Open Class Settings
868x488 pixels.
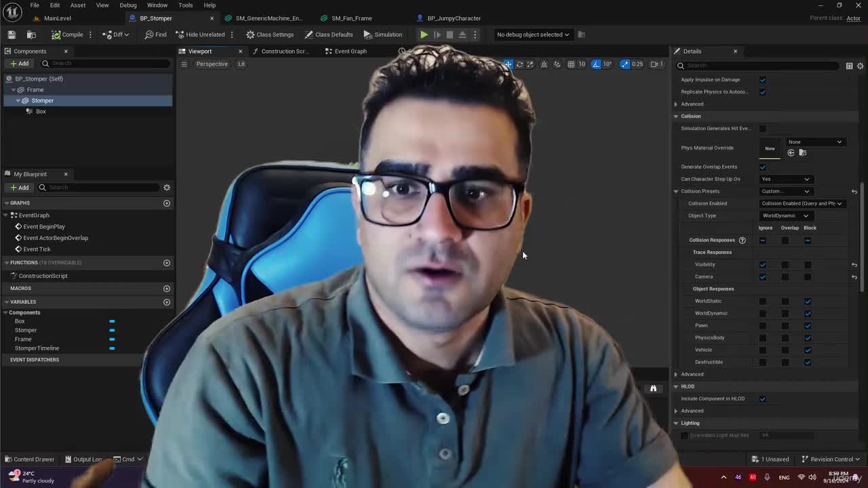coord(270,35)
